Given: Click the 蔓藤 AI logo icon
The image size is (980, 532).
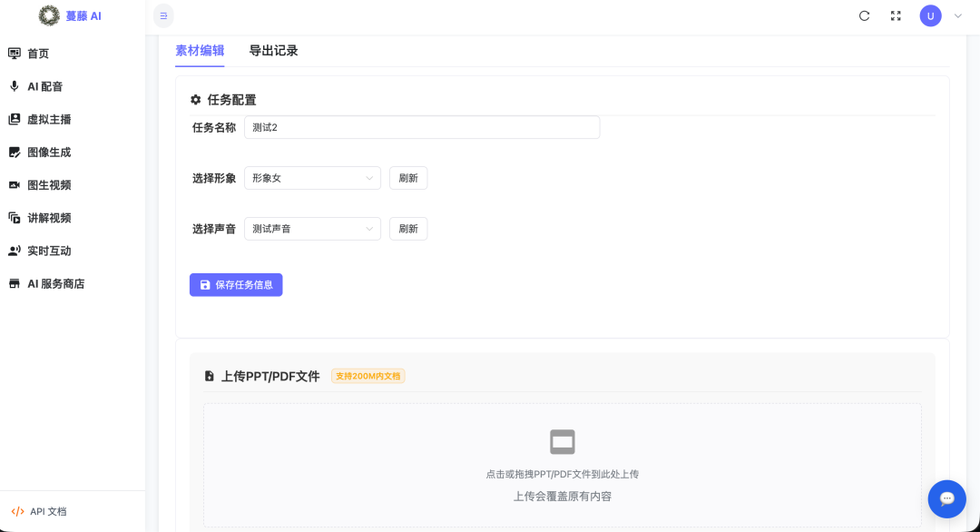Looking at the screenshot, I should pos(49,15).
